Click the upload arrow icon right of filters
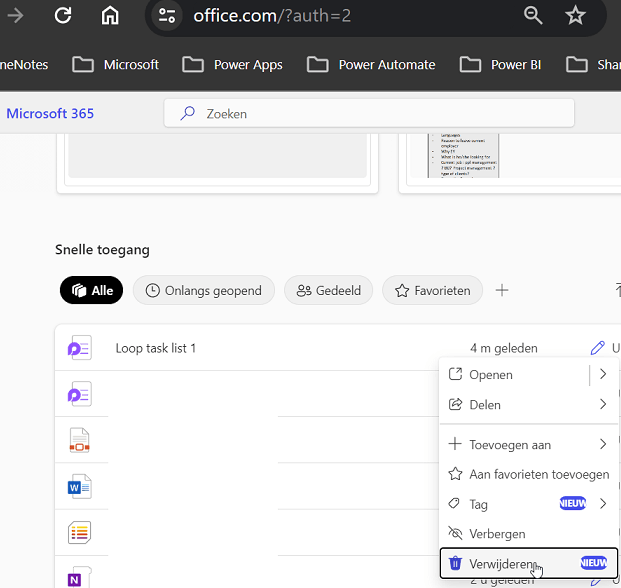Viewport: 621px width, 588px height. 617,290
